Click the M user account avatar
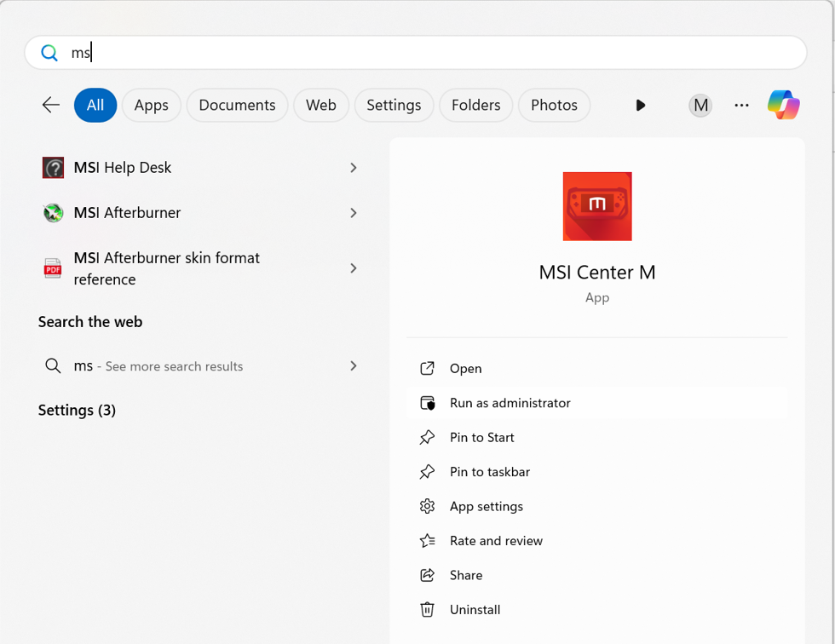Viewport: 835px width, 644px height. (x=700, y=105)
